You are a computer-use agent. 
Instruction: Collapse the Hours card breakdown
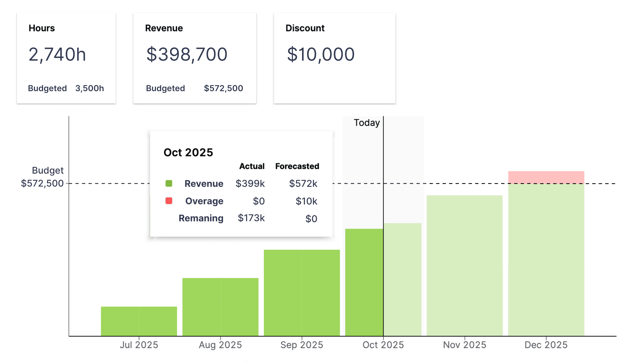[66, 88]
